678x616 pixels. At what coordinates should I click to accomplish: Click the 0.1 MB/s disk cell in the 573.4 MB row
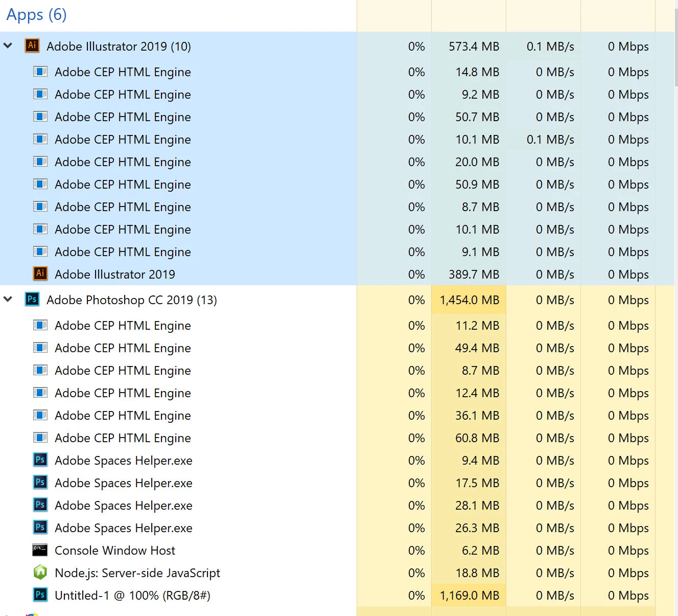click(x=544, y=47)
